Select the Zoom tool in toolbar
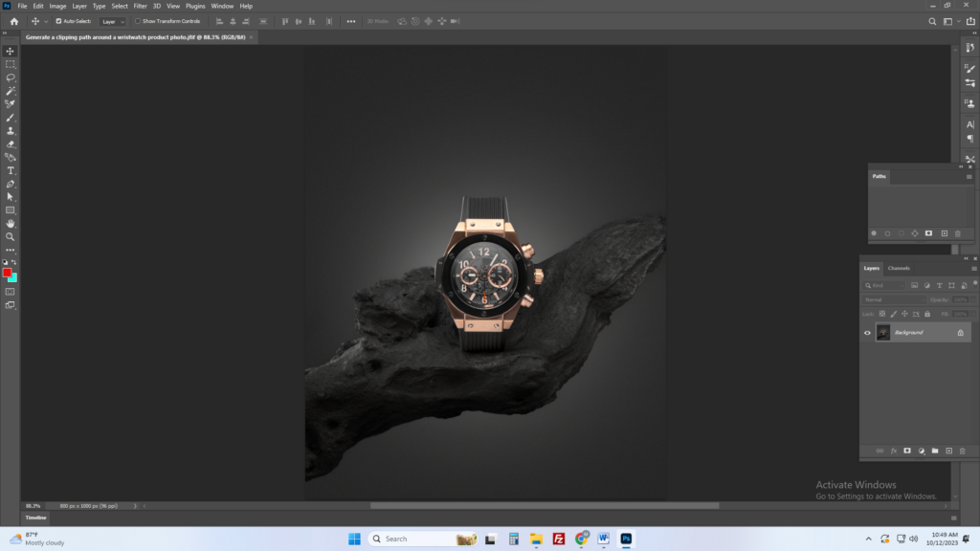The image size is (980, 551). pos(11,236)
